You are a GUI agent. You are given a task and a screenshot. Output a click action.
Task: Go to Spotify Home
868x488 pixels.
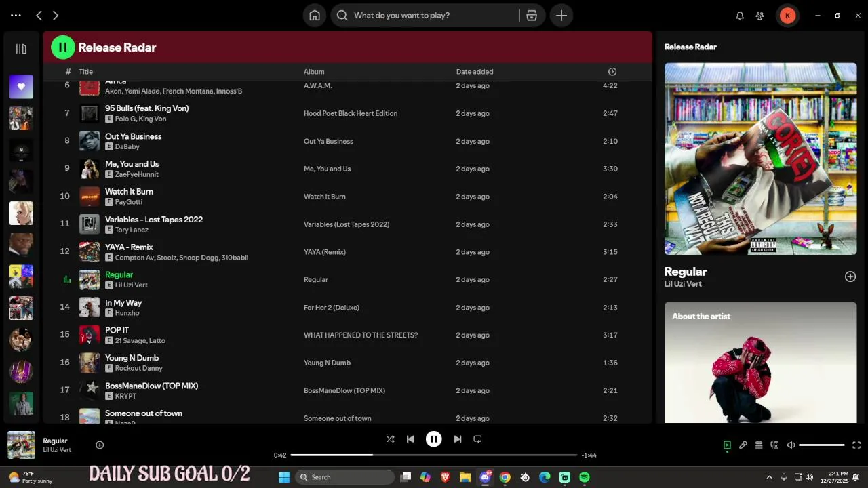pos(315,16)
